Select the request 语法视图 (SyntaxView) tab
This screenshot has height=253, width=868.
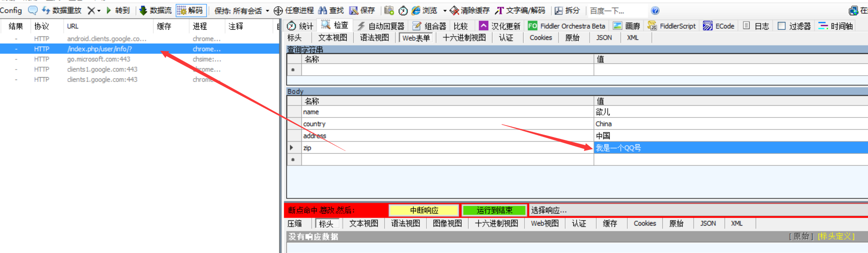tap(374, 37)
